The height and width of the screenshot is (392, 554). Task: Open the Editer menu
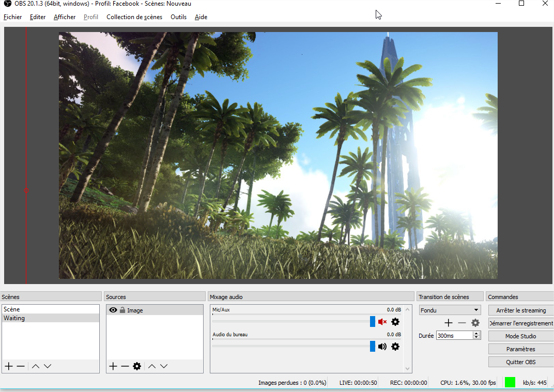(38, 17)
